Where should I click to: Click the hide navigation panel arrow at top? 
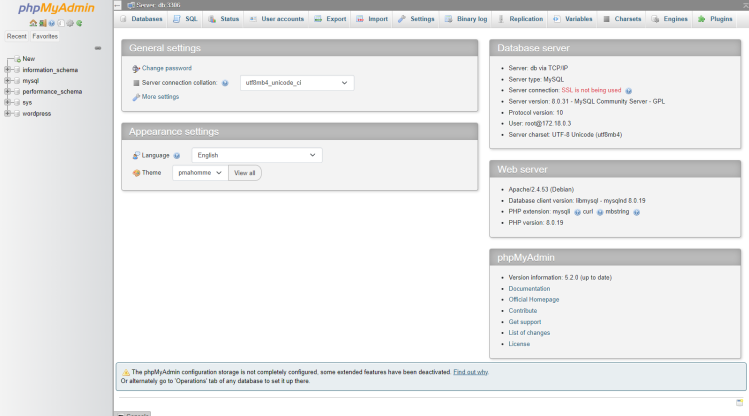tap(118, 5)
